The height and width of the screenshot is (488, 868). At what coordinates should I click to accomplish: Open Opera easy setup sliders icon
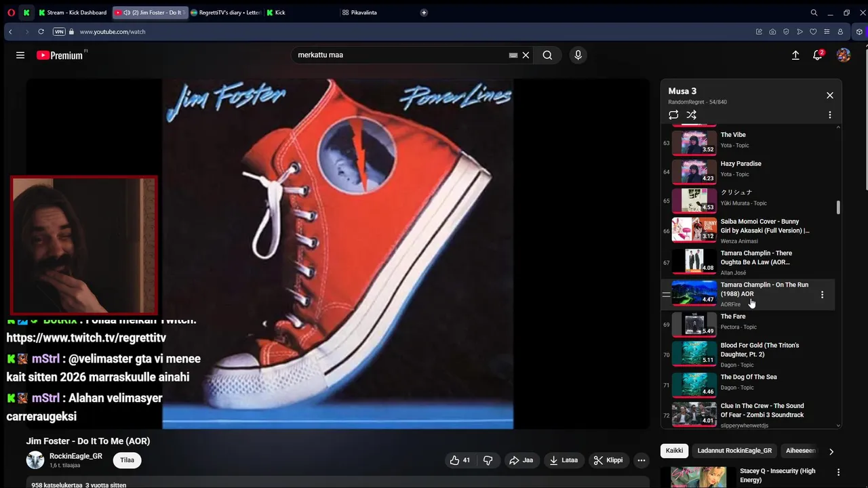pyautogui.click(x=827, y=32)
